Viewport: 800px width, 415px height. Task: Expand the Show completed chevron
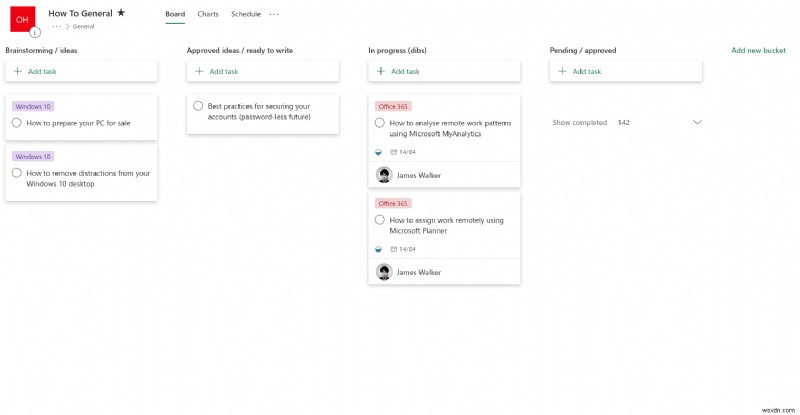697,122
